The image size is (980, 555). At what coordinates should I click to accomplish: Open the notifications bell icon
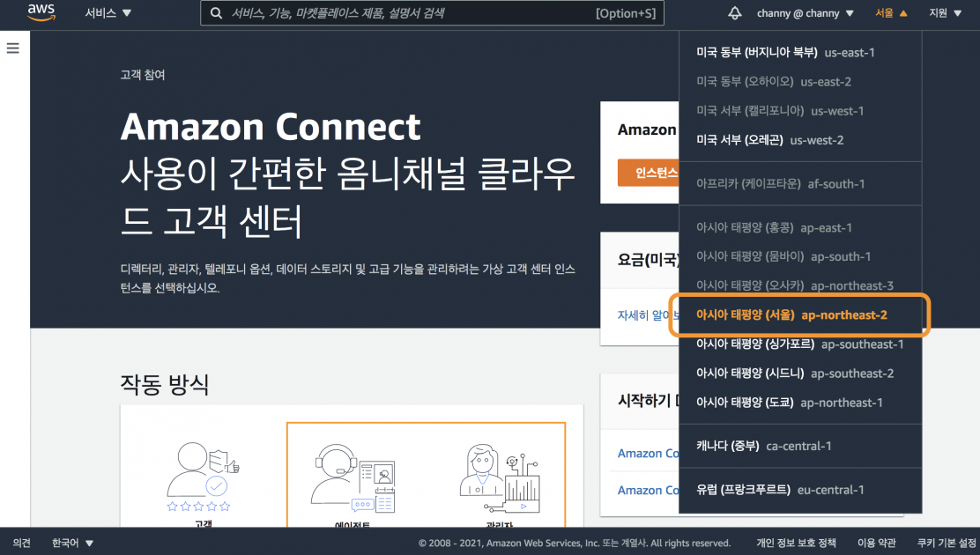point(735,13)
